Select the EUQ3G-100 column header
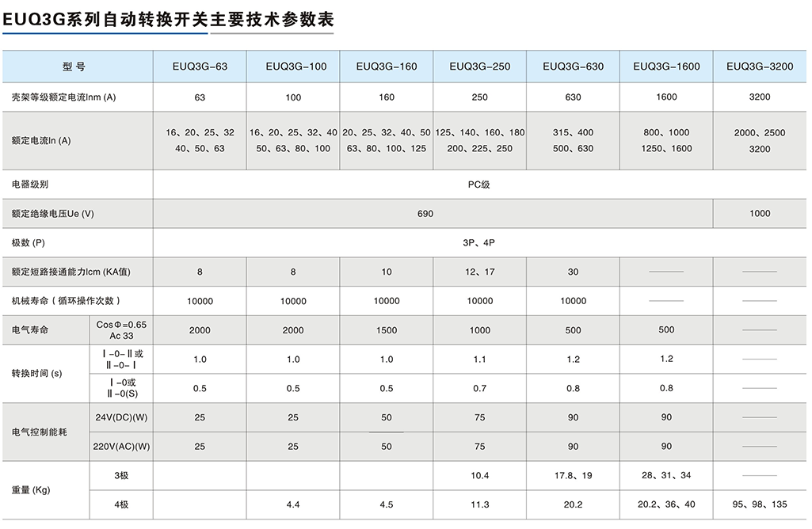The image size is (812, 529). click(292, 67)
